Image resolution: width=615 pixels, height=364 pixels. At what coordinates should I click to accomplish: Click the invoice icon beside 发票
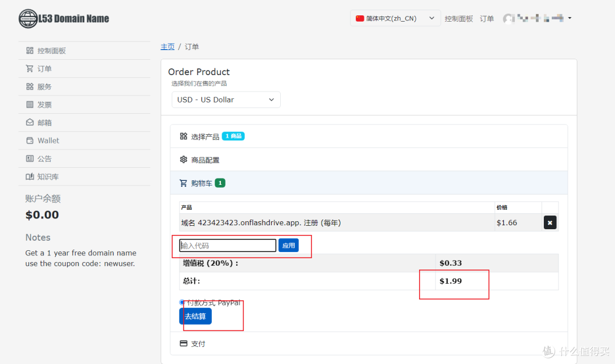pyautogui.click(x=30, y=104)
